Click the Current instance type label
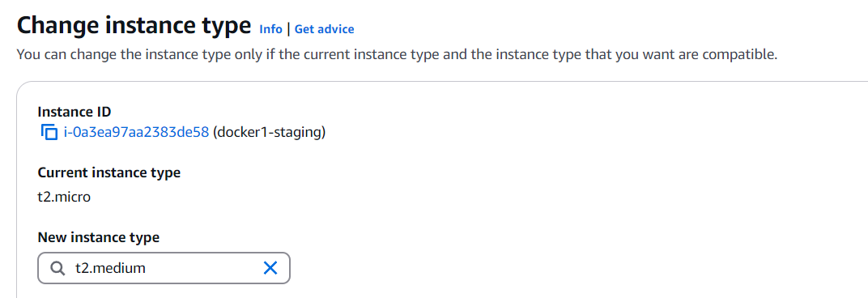 (109, 172)
